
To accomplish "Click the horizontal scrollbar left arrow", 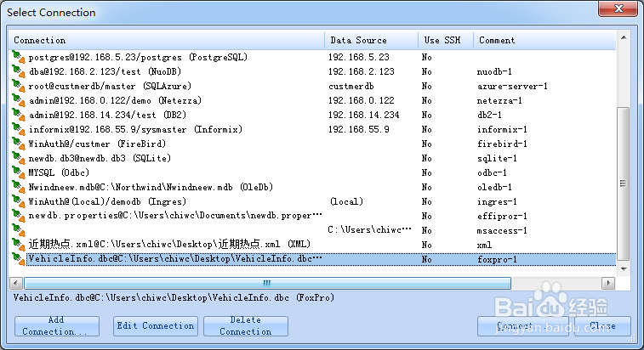I will 16,283.
